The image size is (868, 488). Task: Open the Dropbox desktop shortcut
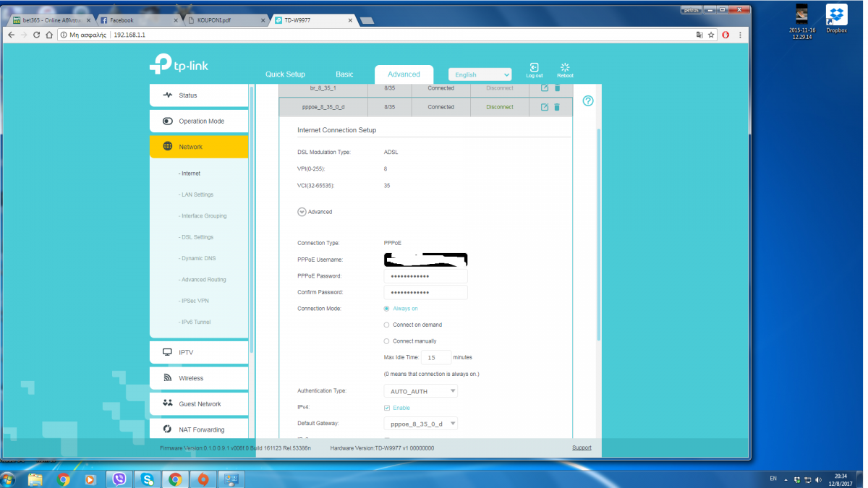837,19
